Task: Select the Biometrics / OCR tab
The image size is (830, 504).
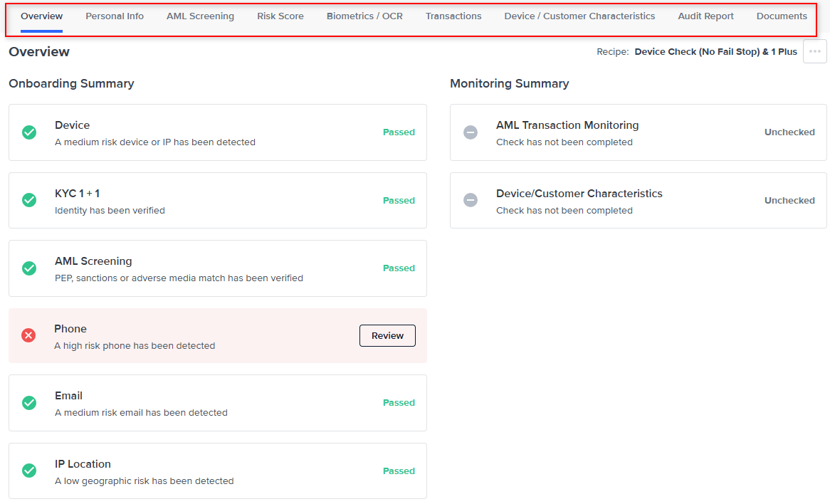Action: 364,16
